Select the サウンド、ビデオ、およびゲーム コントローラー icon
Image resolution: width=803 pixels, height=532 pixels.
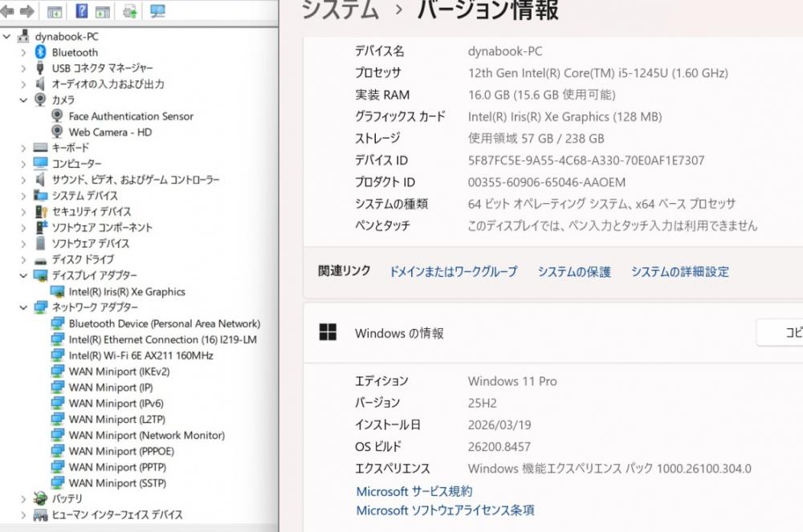40,180
